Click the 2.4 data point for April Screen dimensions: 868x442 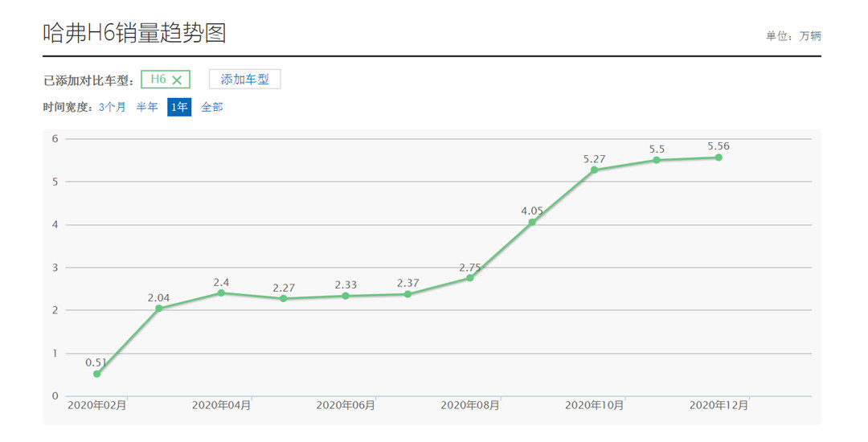(221, 293)
